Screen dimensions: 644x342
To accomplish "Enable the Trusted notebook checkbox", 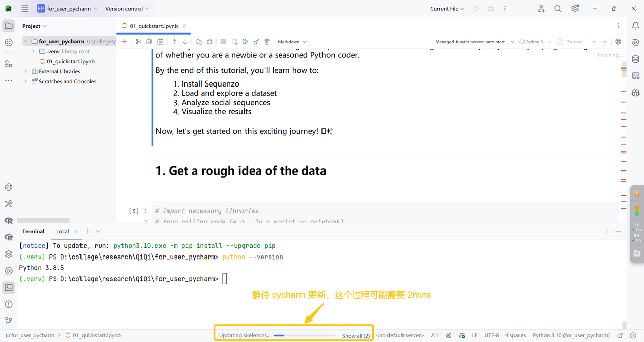I will [x=560, y=42].
